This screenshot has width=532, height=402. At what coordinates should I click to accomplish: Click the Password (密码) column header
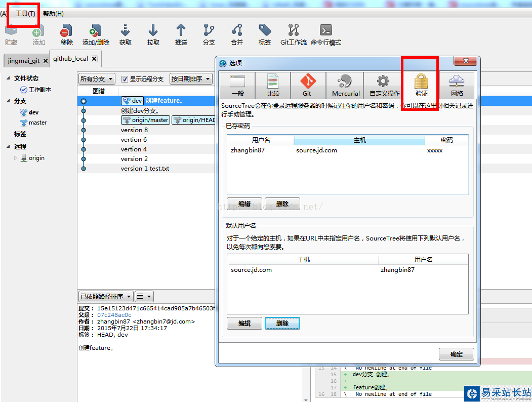(x=446, y=140)
